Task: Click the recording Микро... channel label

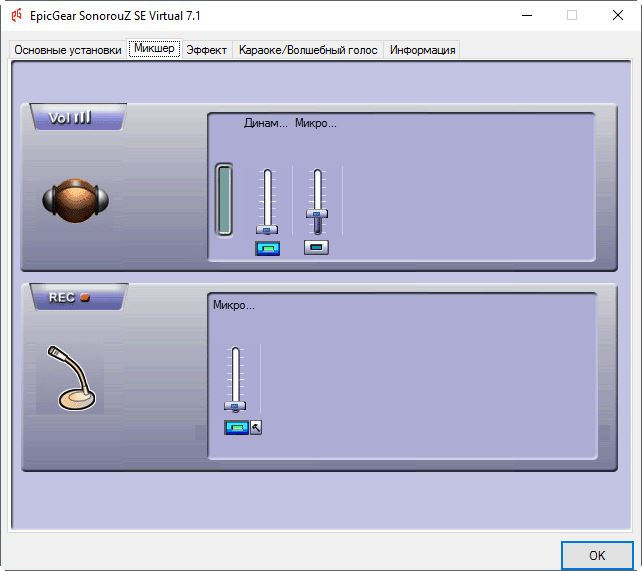Action: pyautogui.click(x=234, y=305)
